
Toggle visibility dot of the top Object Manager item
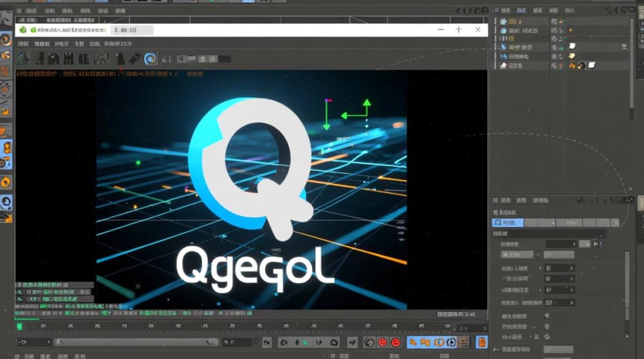pos(555,21)
